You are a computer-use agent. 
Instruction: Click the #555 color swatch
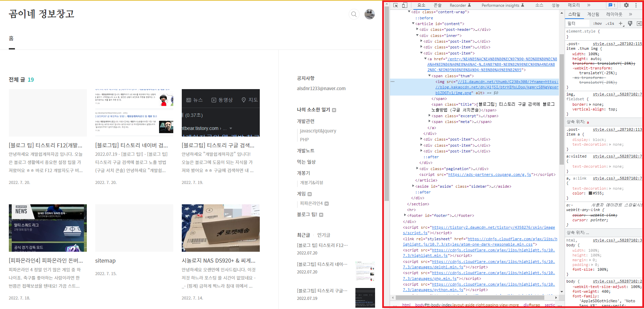coord(590,193)
